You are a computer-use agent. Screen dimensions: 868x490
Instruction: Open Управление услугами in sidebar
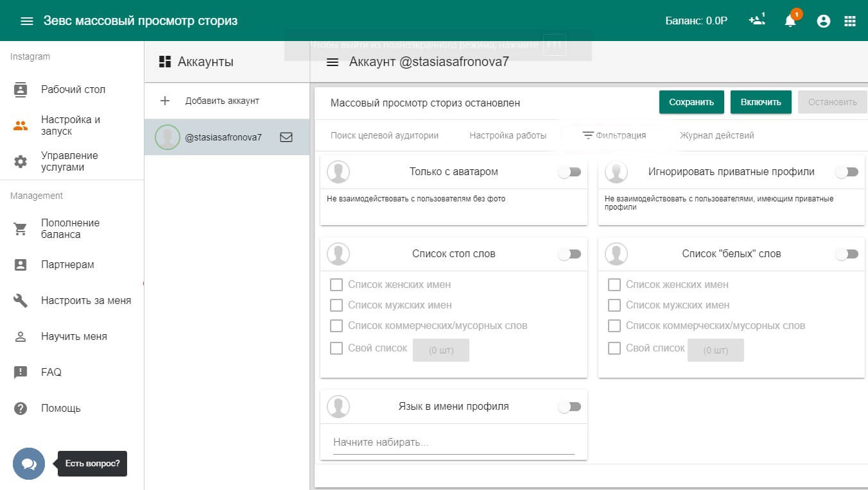pyautogui.click(x=72, y=162)
